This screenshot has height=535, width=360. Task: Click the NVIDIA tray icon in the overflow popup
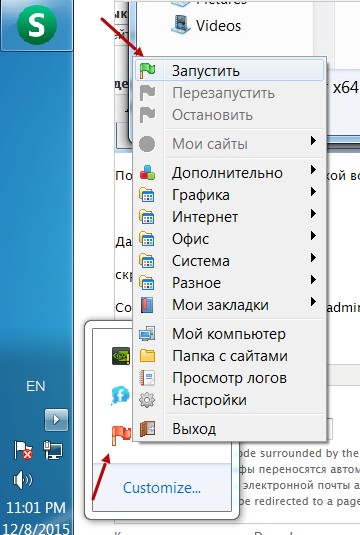pyautogui.click(x=121, y=356)
